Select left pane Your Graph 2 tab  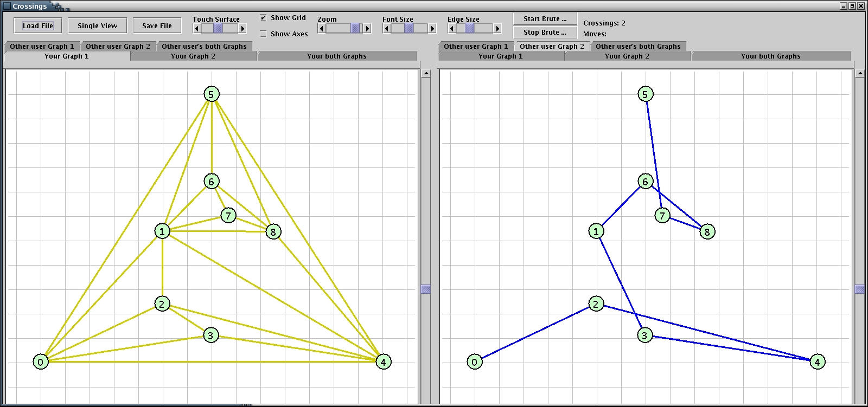[193, 56]
